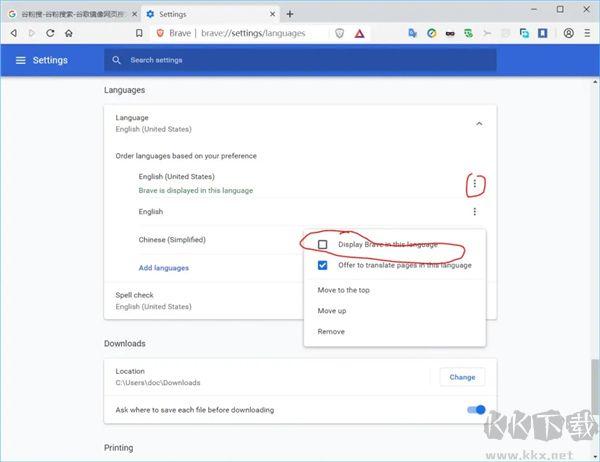Click the Add languages link

[164, 268]
